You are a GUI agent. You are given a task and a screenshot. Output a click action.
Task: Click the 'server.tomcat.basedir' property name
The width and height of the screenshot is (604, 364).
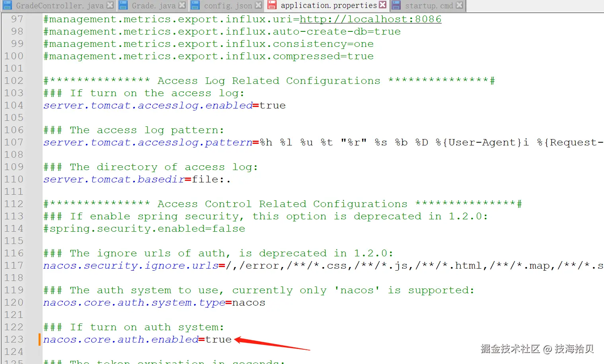point(114,179)
